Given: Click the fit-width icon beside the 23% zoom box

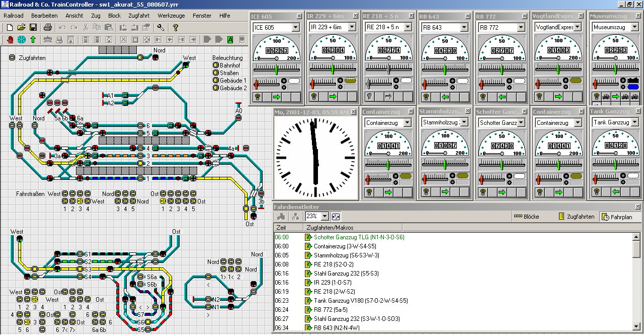Looking at the screenshot, I should click(336, 216).
